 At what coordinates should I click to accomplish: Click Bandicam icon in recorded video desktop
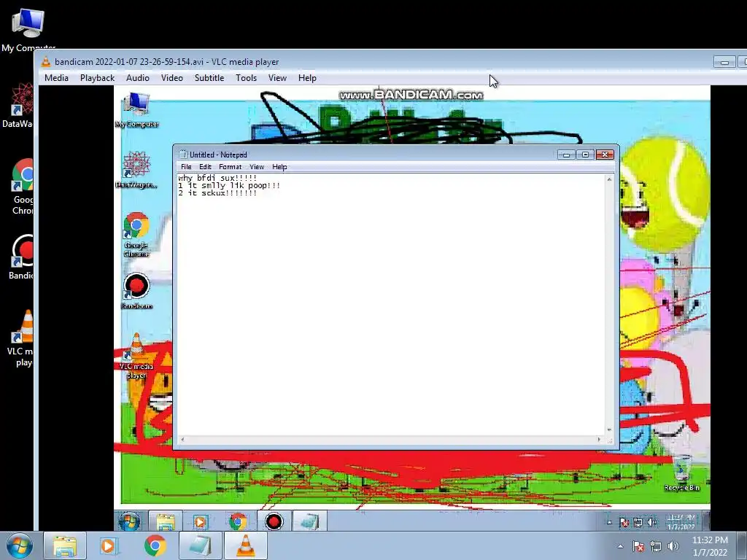click(136, 290)
